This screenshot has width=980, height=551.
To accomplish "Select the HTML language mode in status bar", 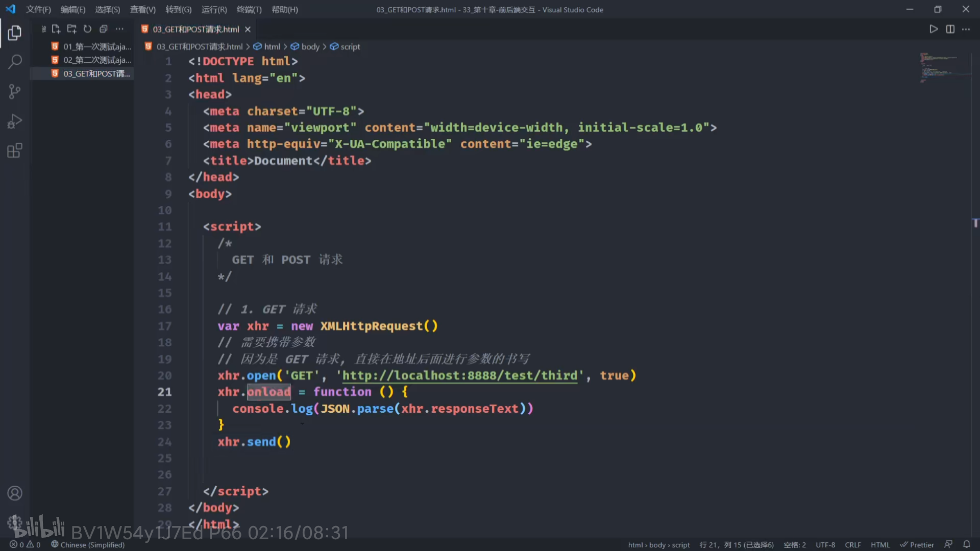I will 880,545.
